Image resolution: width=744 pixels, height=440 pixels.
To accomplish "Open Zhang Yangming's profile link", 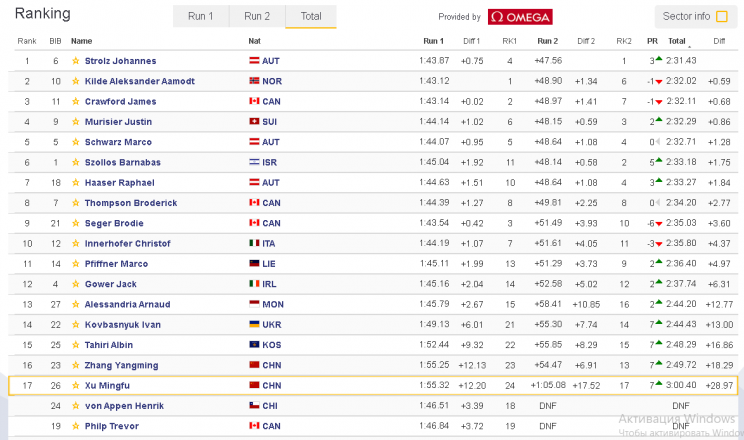I will pyautogui.click(x=121, y=365).
